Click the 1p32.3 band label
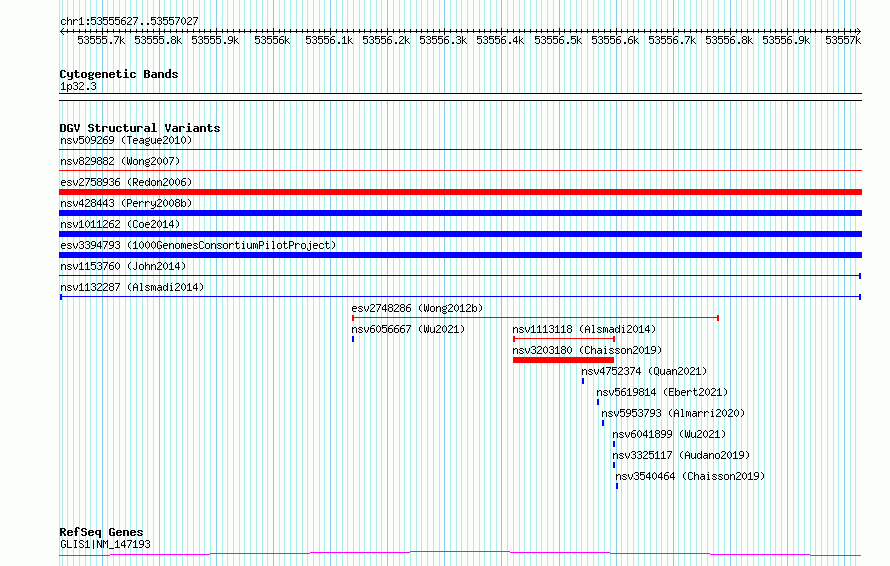 tap(78, 86)
